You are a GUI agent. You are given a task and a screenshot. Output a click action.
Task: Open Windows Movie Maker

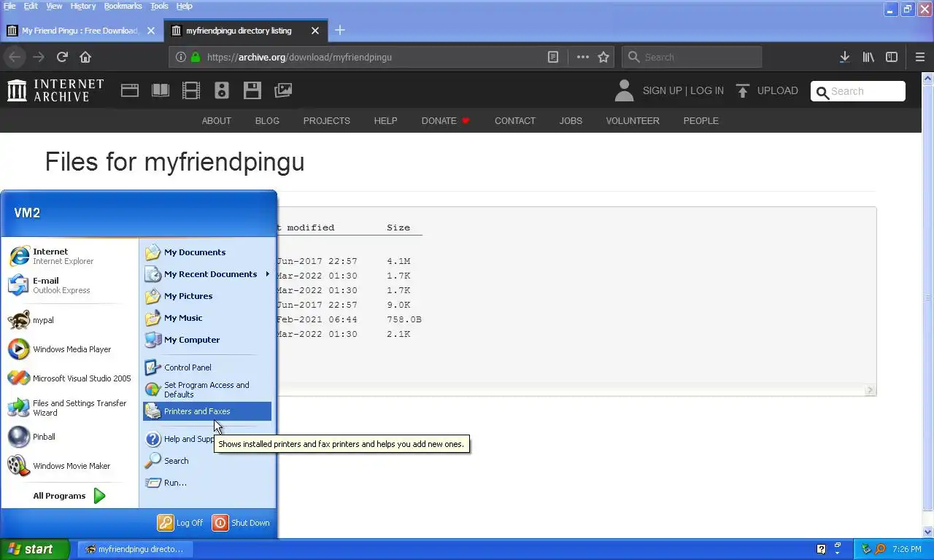(70, 466)
